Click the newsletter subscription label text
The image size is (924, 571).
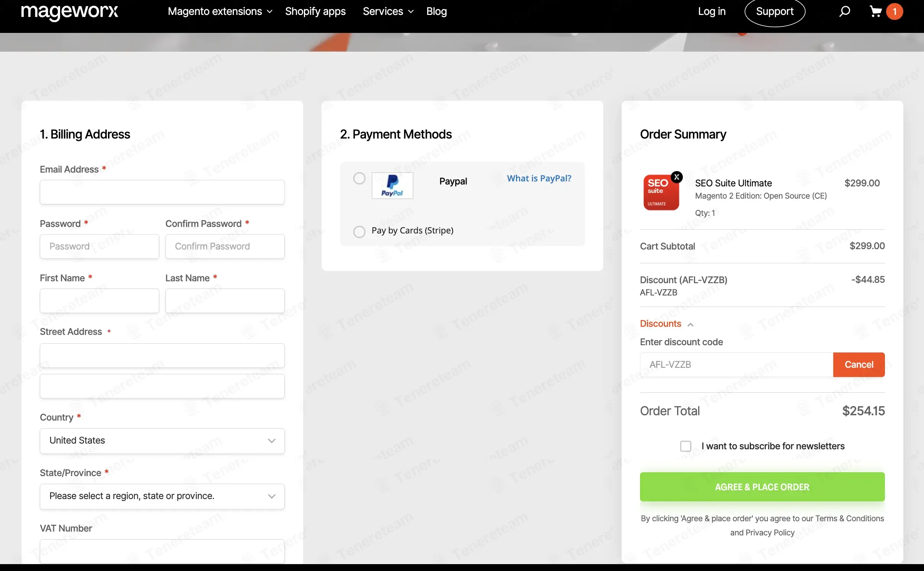773,446
